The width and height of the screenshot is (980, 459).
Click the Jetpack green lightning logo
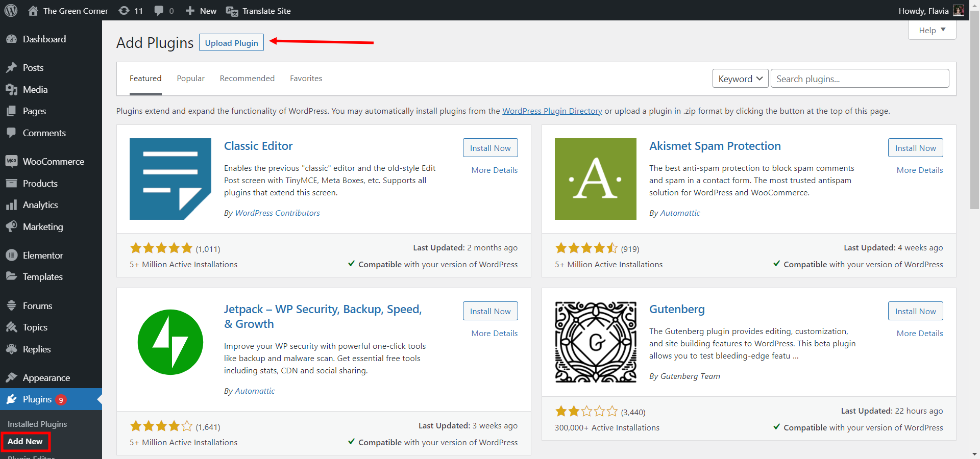click(170, 342)
